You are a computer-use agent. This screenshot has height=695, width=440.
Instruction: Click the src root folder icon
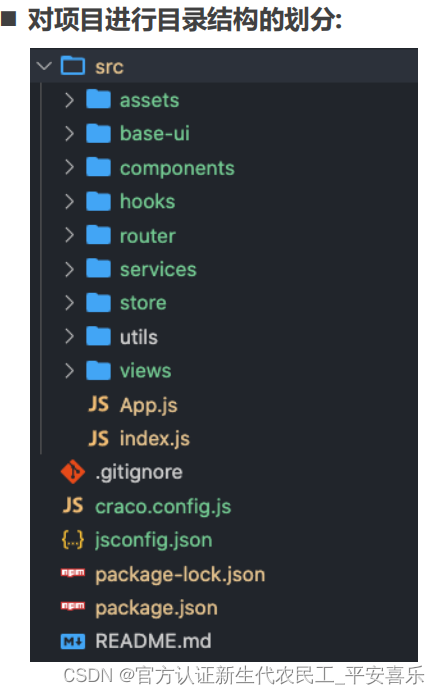coord(73,66)
